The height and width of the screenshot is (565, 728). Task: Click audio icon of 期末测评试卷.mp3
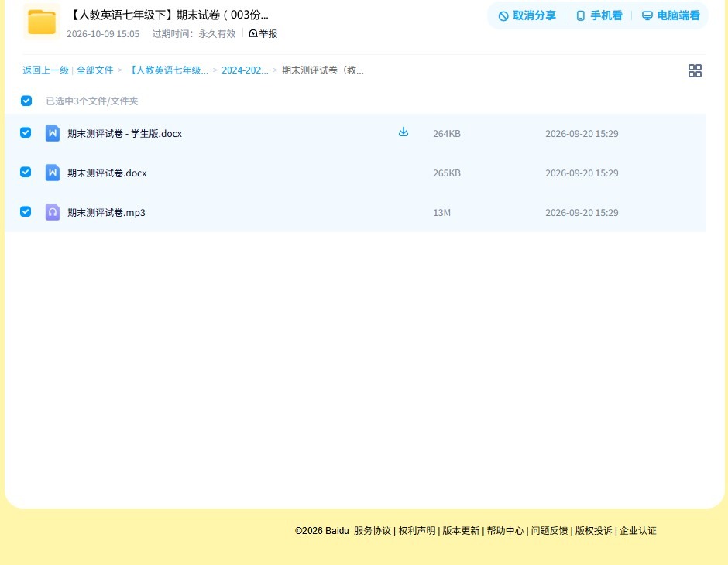click(53, 212)
